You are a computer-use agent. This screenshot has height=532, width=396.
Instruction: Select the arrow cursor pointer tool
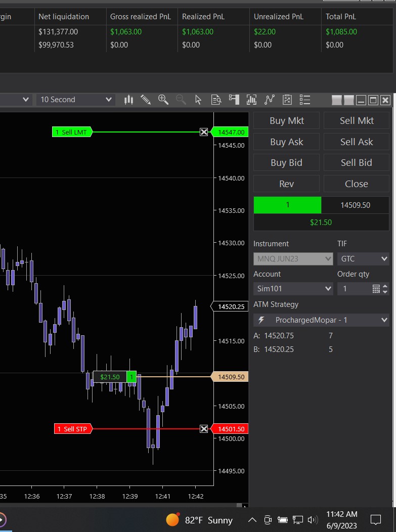[x=198, y=100]
